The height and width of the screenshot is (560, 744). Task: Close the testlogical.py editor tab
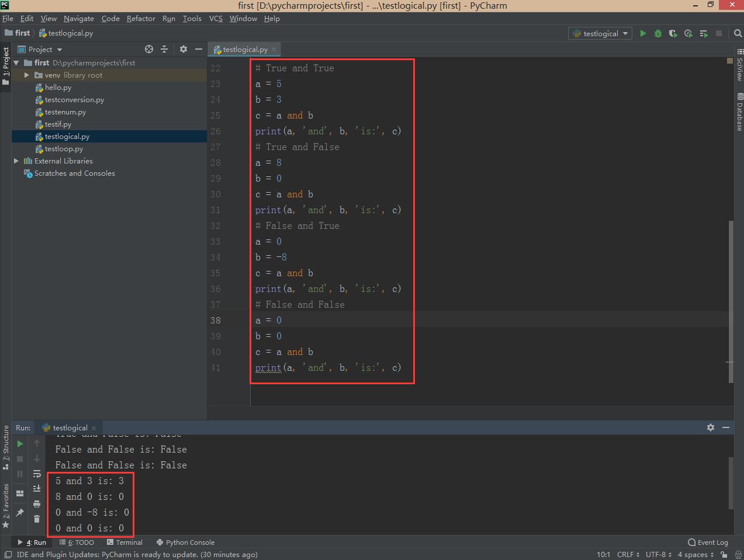[274, 50]
